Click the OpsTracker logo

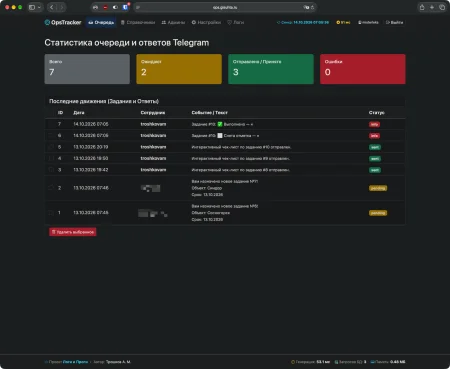63,22
